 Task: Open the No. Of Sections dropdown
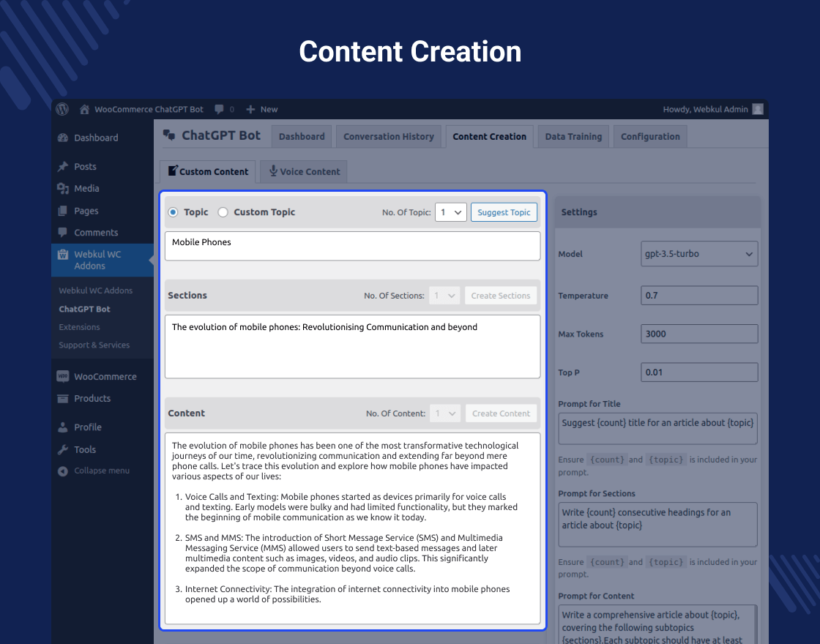coord(444,296)
